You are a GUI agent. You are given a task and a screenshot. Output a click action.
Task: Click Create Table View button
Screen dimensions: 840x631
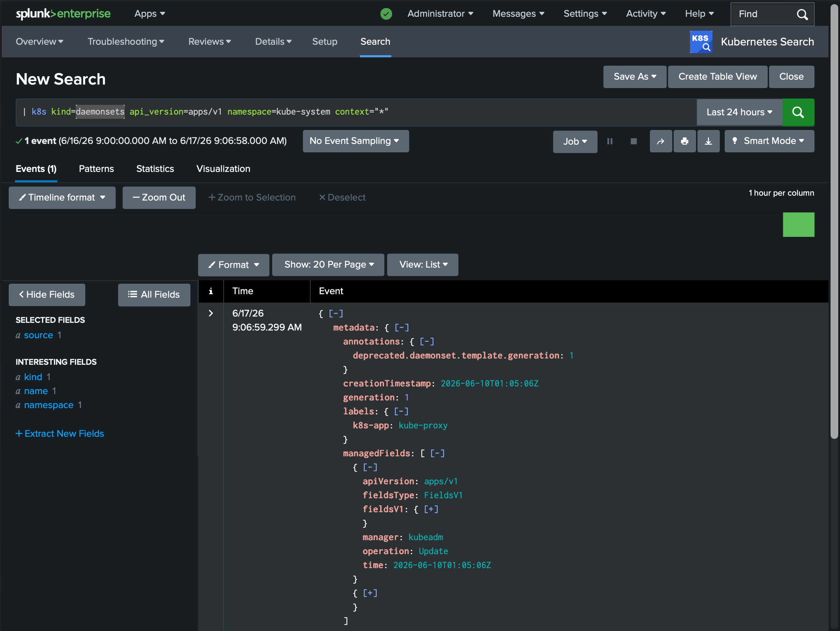coord(717,77)
